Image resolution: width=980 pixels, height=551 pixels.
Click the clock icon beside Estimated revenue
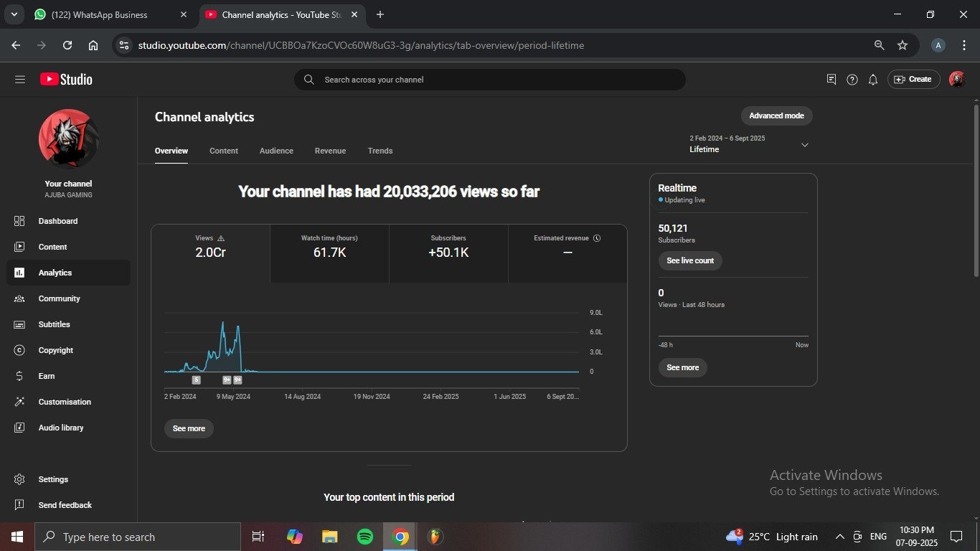click(597, 238)
